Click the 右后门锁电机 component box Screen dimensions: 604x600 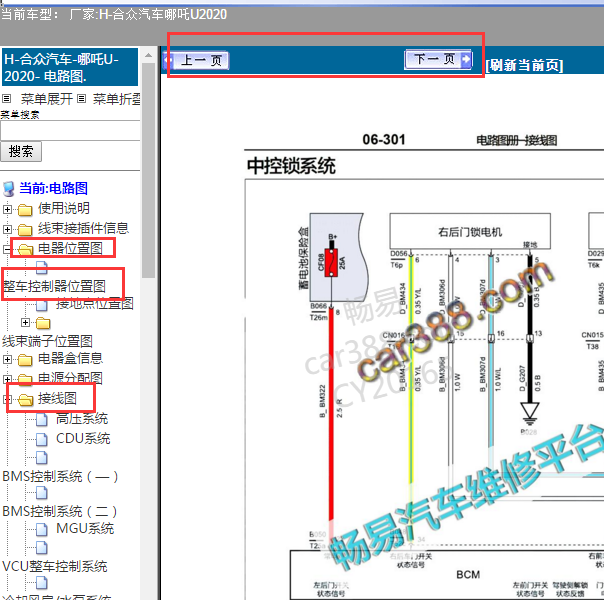pyautogui.click(x=470, y=231)
